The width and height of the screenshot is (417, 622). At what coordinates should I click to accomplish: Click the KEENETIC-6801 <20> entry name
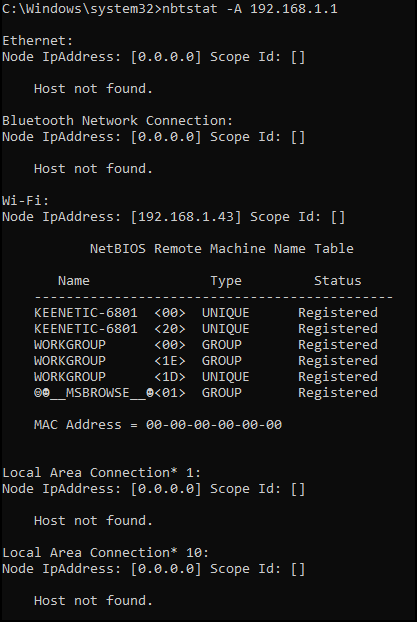[86, 329]
